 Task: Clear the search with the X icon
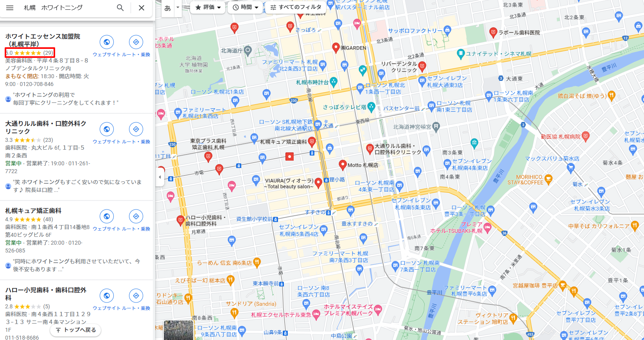(142, 8)
